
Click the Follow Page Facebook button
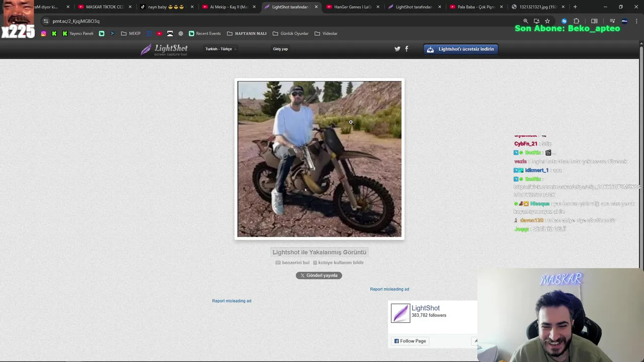pyautogui.click(x=410, y=341)
